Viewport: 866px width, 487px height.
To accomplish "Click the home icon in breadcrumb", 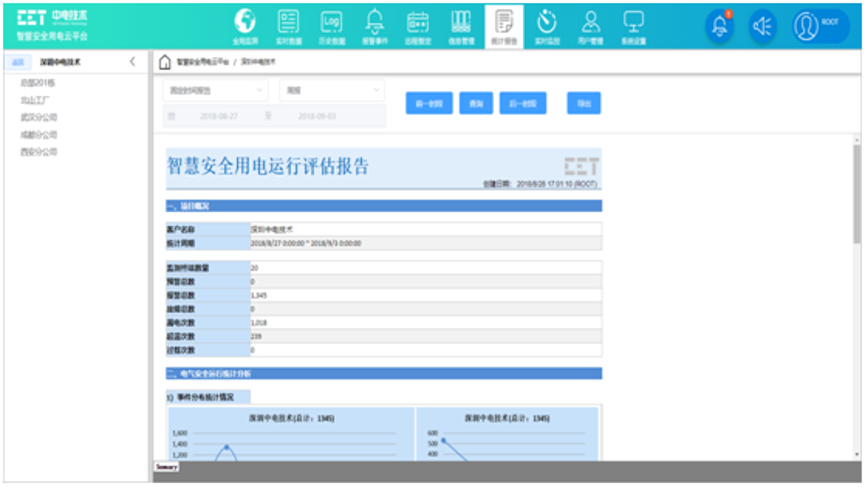I will click(165, 62).
